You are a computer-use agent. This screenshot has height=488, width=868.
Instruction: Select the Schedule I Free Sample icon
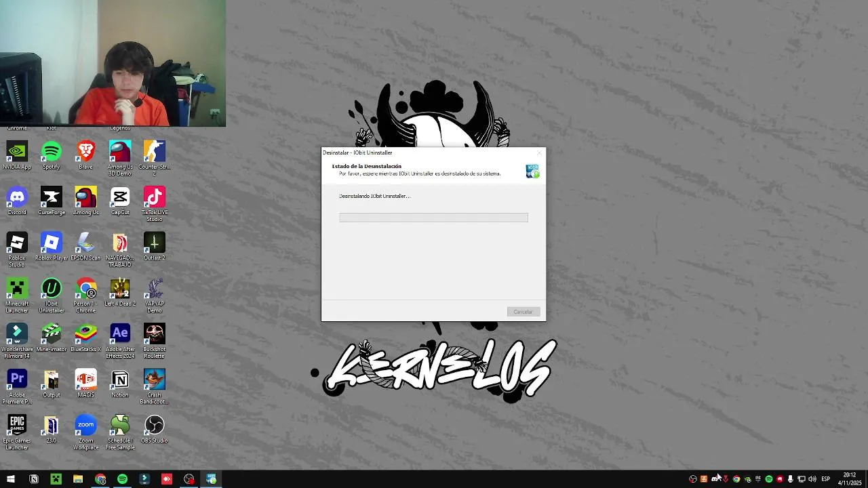120,432
